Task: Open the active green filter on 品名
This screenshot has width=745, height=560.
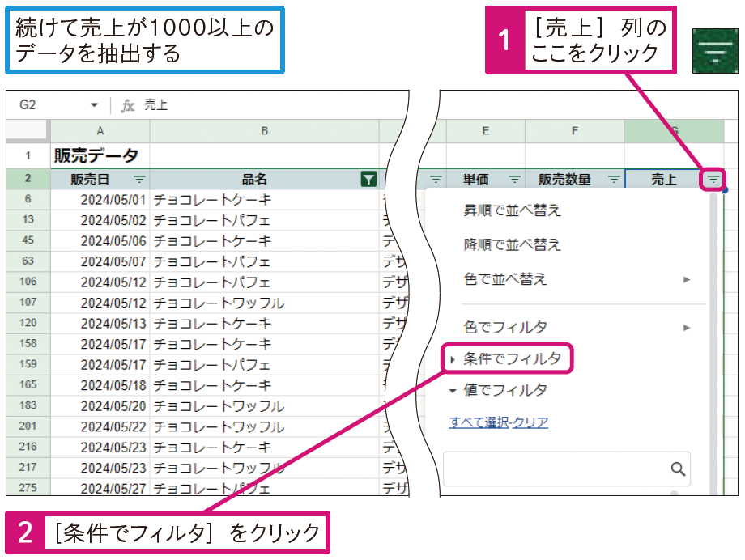Action: (368, 179)
